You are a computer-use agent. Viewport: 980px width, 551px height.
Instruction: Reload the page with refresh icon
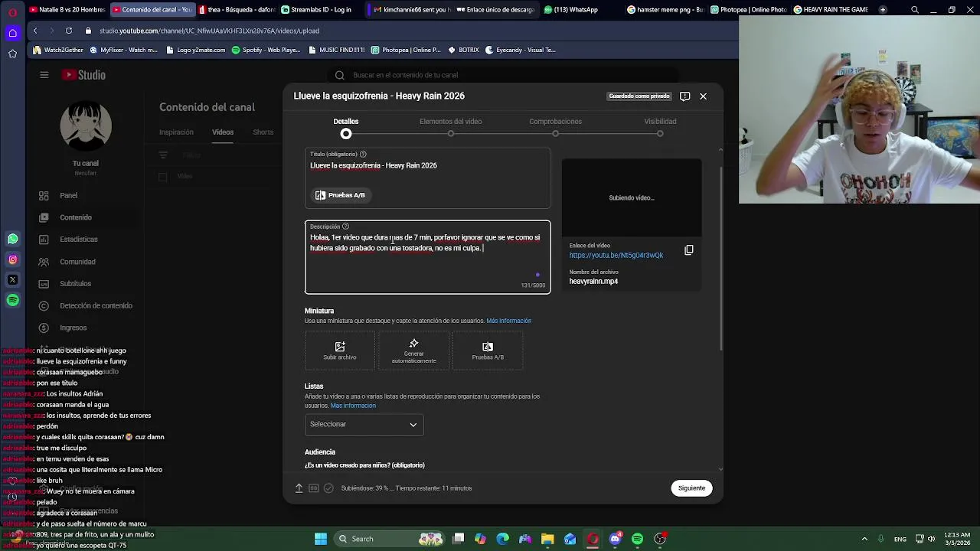(x=69, y=31)
